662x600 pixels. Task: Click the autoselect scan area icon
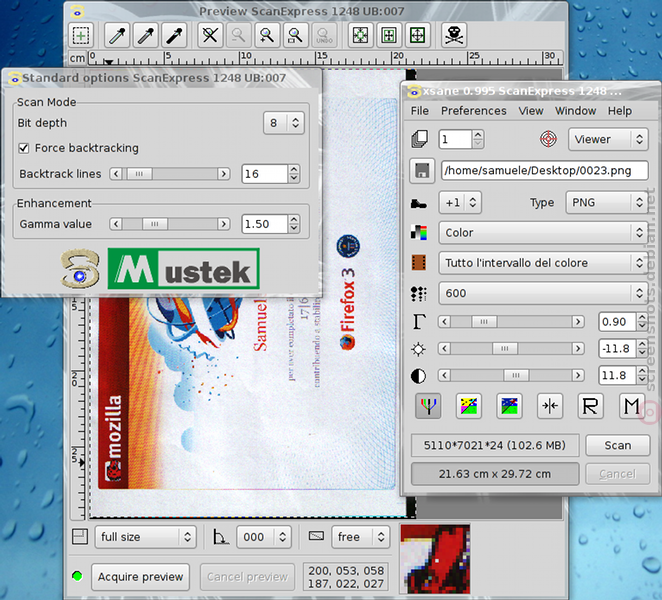coord(360,35)
